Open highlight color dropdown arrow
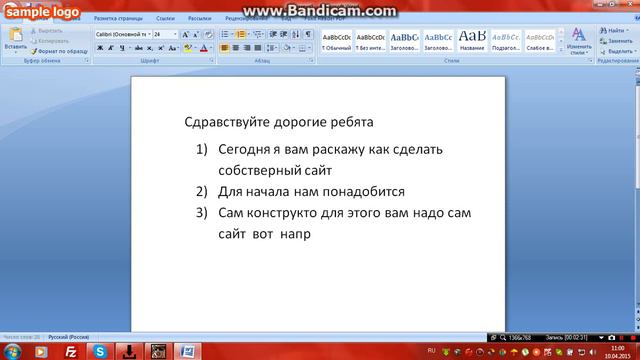 coord(195,48)
